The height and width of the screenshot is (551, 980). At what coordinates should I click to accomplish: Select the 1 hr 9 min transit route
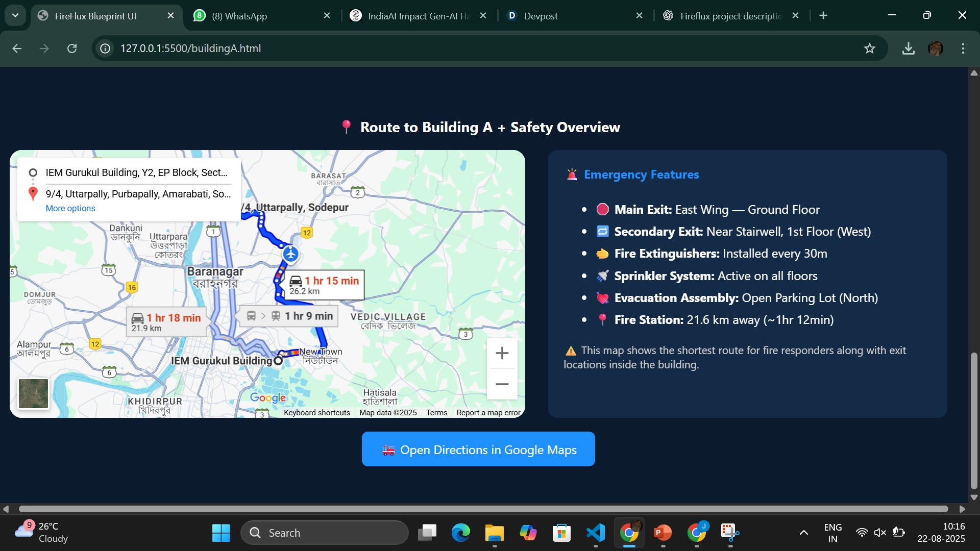(289, 316)
